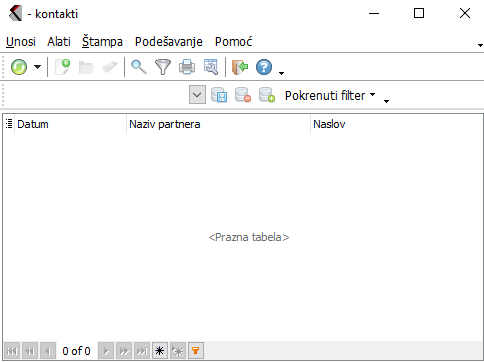Click the add filter database icon

[267, 95]
